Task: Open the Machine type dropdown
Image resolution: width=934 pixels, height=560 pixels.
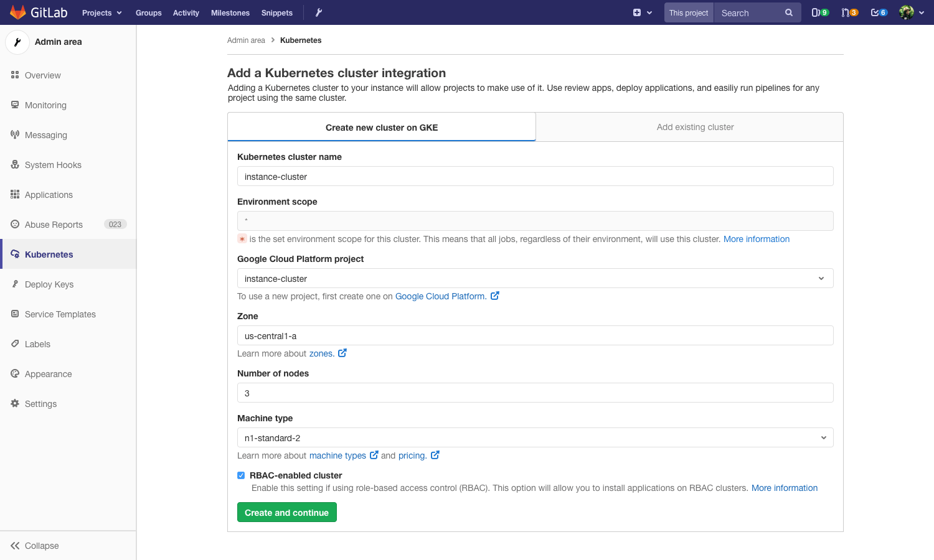Action: pyautogui.click(x=821, y=437)
